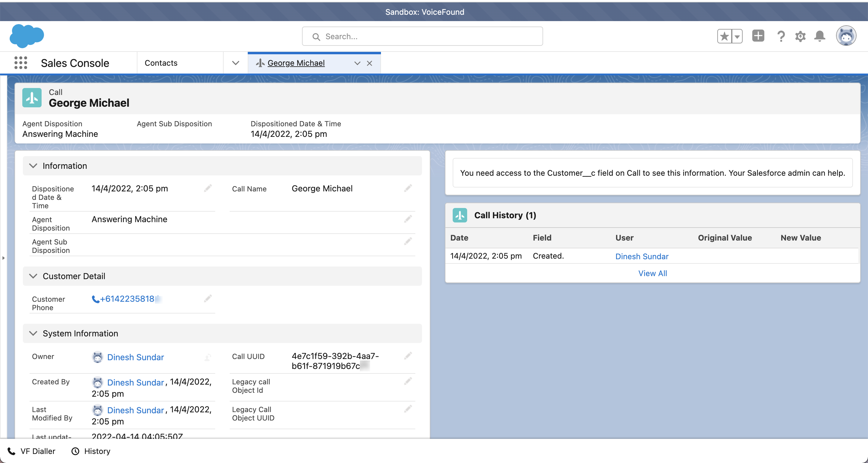Click the Sandbox: VoiceFound banner text
Screen dimensions: 868x463
coord(425,12)
